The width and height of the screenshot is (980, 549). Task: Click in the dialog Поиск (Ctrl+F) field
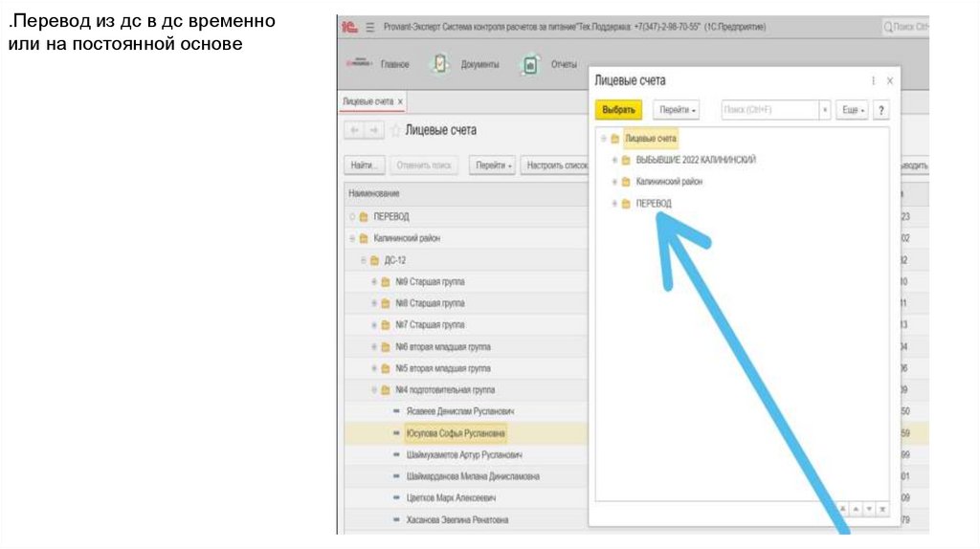[x=770, y=110]
